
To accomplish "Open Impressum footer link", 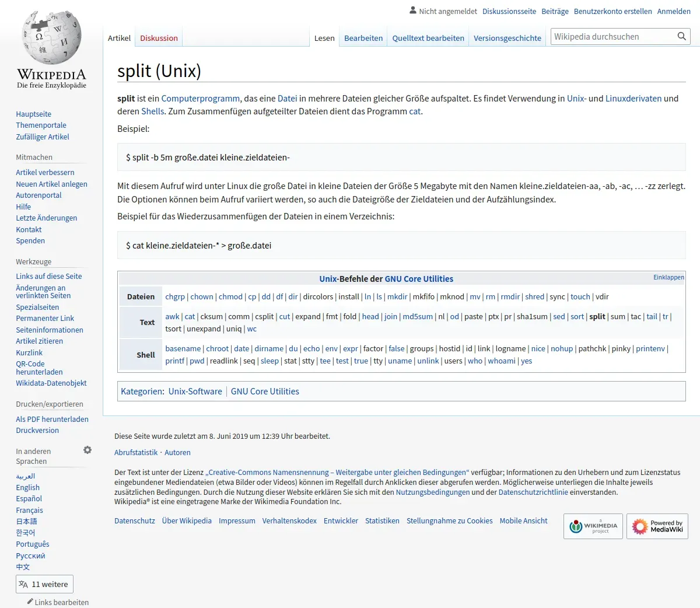I will [237, 520].
